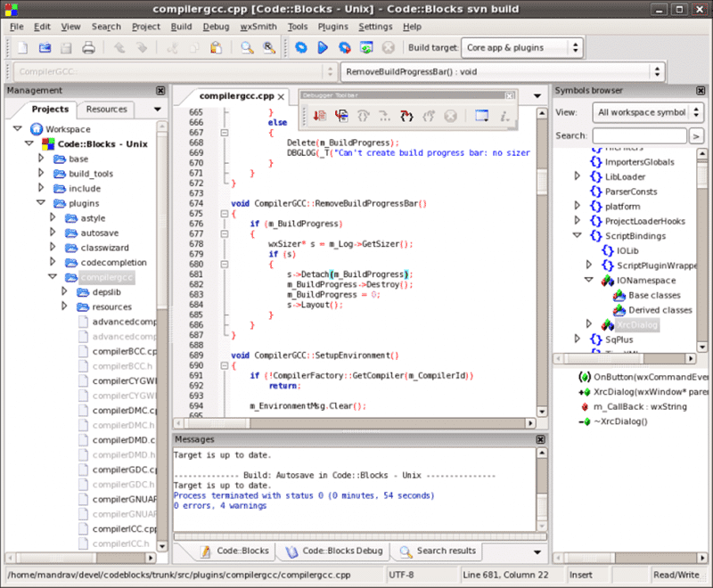Stop debugging with the round stop icon
The height and width of the screenshot is (588, 713).
(x=450, y=116)
